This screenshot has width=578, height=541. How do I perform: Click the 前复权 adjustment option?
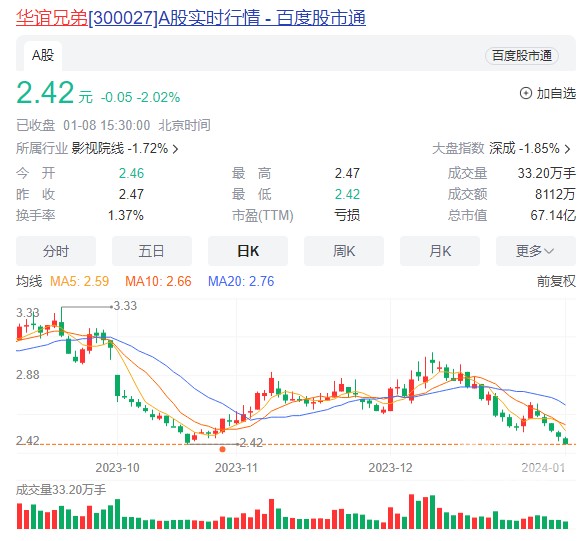coord(556,282)
